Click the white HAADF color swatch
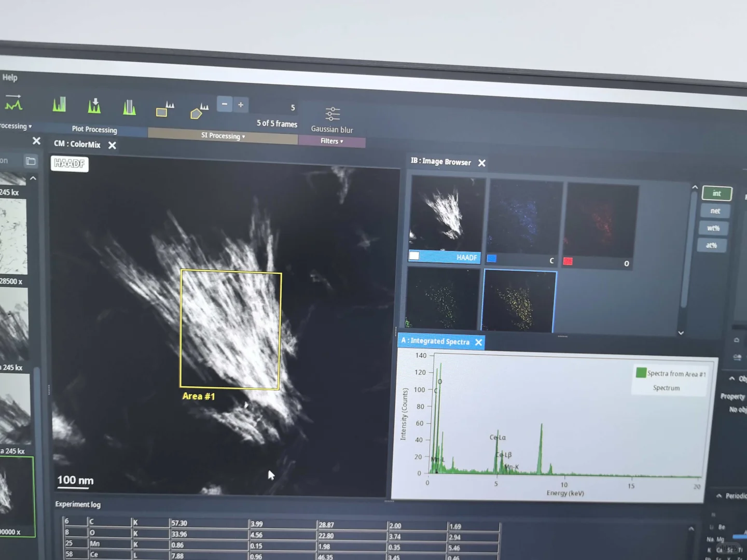The width and height of the screenshot is (747, 560). click(414, 256)
